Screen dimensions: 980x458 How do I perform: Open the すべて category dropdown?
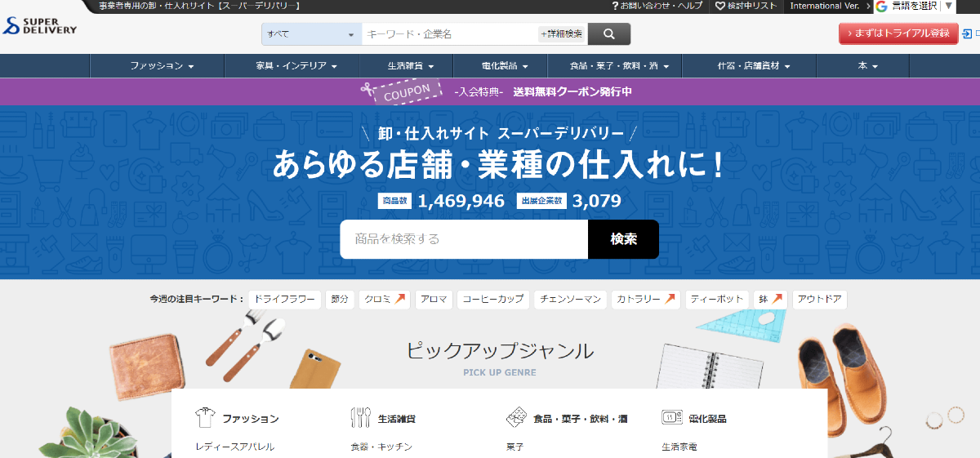[x=311, y=33]
